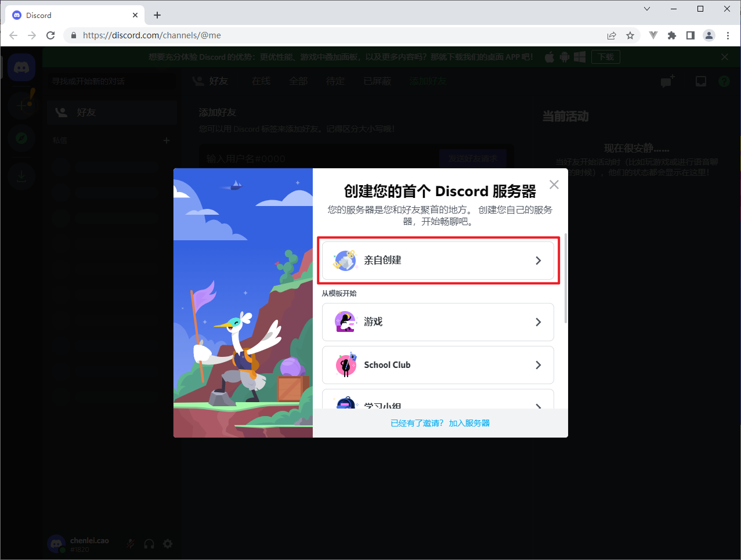Open Discord home button in sidebar

point(21,68)
